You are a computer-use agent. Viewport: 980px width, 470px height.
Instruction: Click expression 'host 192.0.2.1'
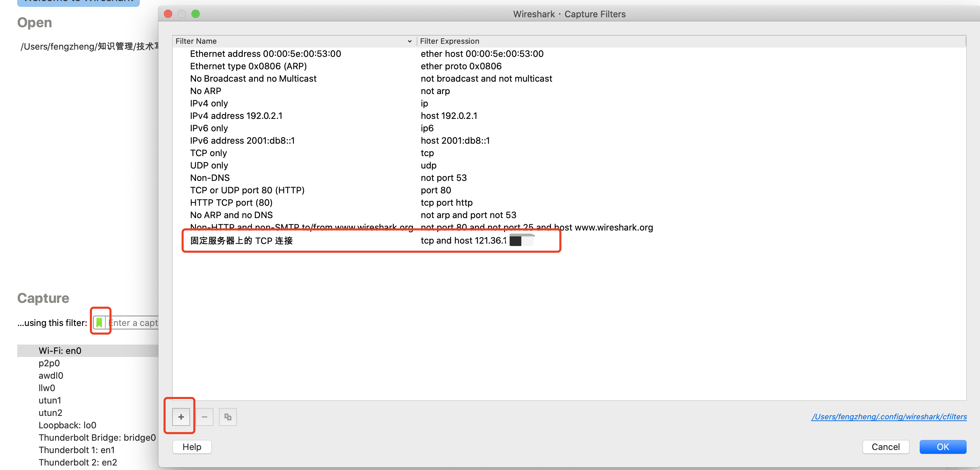click(449, 116)
